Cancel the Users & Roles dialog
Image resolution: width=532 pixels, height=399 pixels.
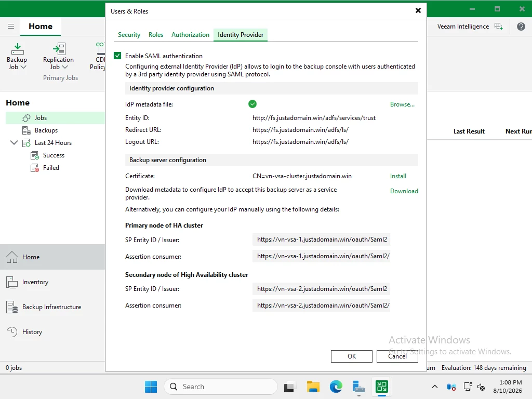(x=397, y=356)
